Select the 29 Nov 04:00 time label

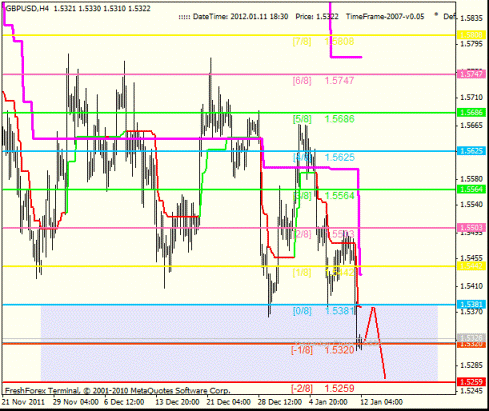(76, 402)
